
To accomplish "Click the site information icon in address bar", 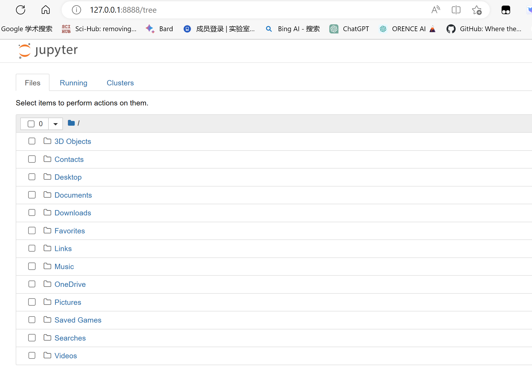I will [76, 10].
